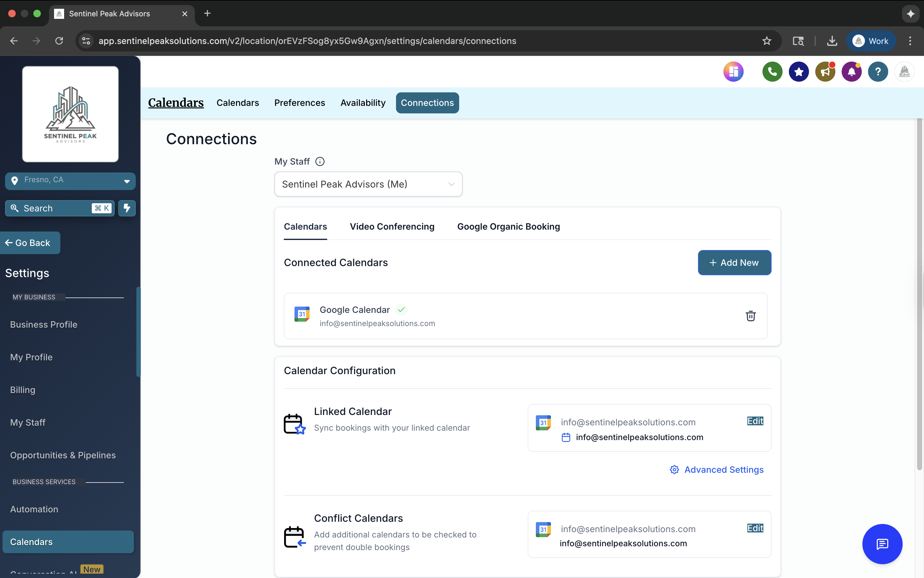
Task: Open the Sentinel Peak Advisors staff dropdown
Action: [367, 184]
